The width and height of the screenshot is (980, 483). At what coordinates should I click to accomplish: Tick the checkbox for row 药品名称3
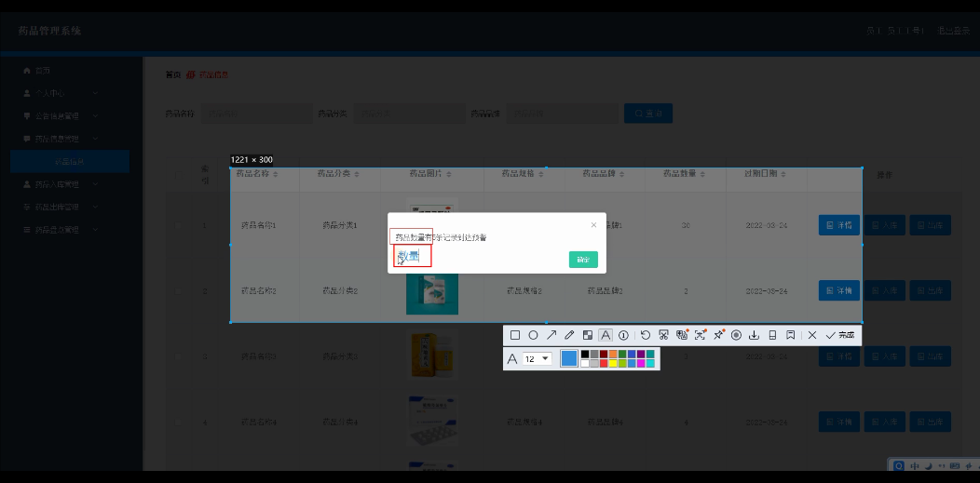coord(178,356)
